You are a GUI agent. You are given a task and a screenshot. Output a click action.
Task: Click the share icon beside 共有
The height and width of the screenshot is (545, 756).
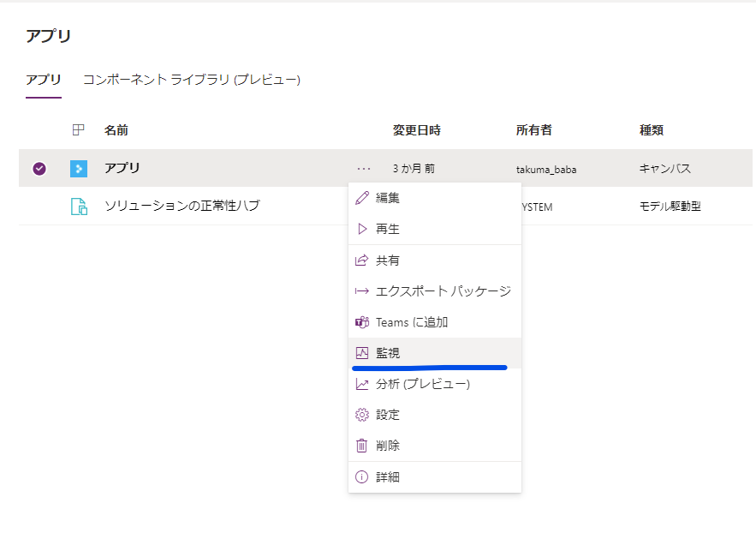tap(361, 261)
